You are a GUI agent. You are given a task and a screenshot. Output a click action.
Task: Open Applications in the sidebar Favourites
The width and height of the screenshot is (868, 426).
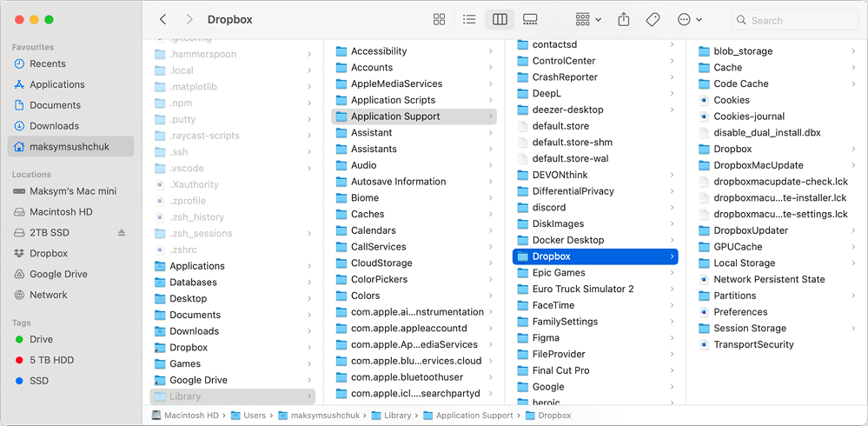pos(70,84)
